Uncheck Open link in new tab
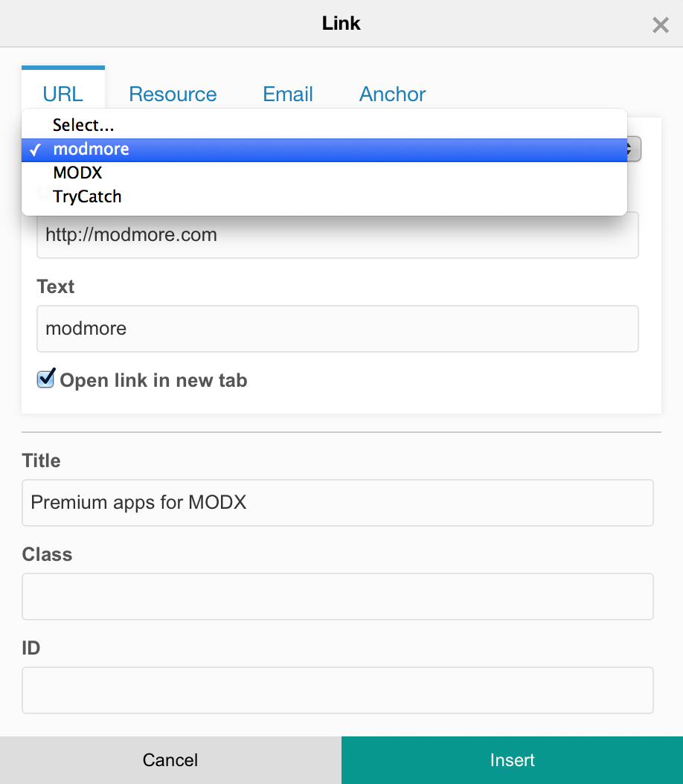This screenshot has height=784, width=683. pyautogui.click(x=46, y=379)
